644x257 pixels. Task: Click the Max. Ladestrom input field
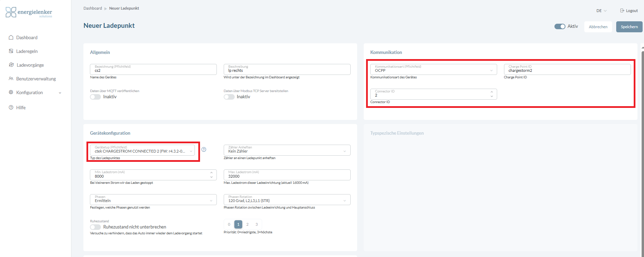pyautogui.click(x=287, y=175)
